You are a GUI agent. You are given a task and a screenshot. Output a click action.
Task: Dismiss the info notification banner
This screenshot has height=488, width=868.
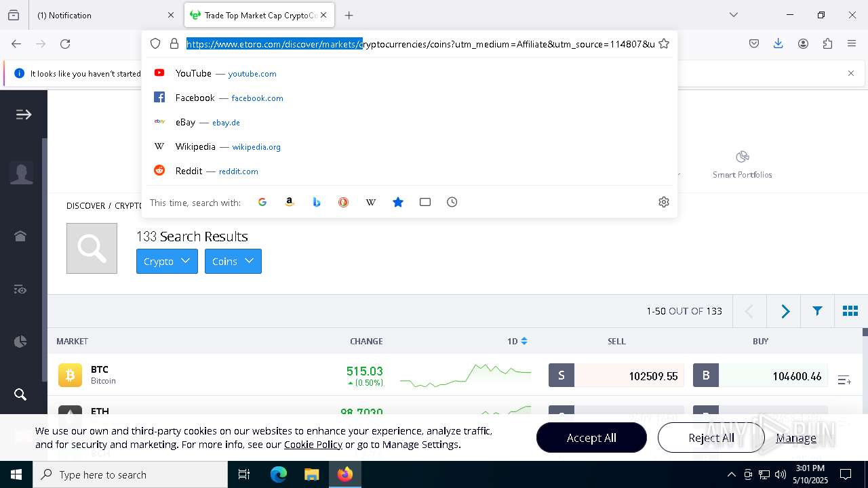click(x=851, y=73)
